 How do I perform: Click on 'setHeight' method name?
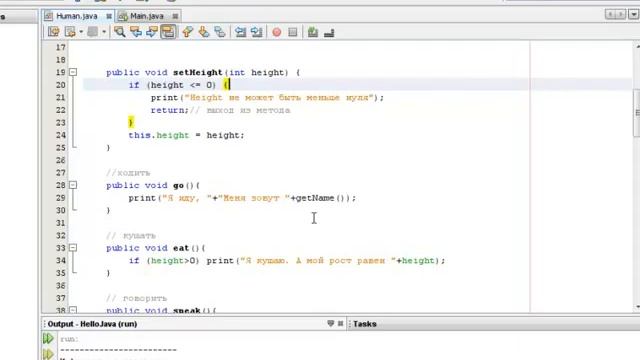click(x=198, y=73)
